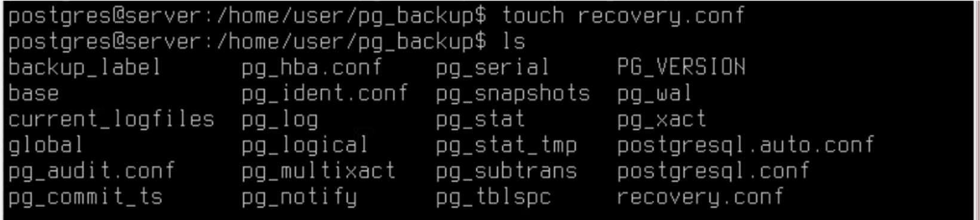Click the PG_VERSION file name
Image resolution: width=980 pixels, height=220 pixels.
[x=681, y=67]
